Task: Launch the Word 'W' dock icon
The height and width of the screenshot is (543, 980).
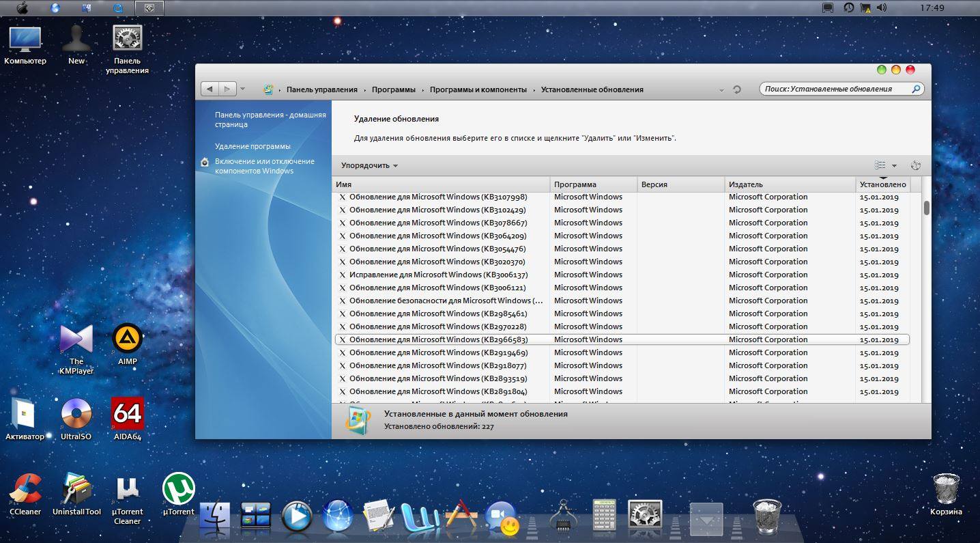Action: tap(419, 517)
